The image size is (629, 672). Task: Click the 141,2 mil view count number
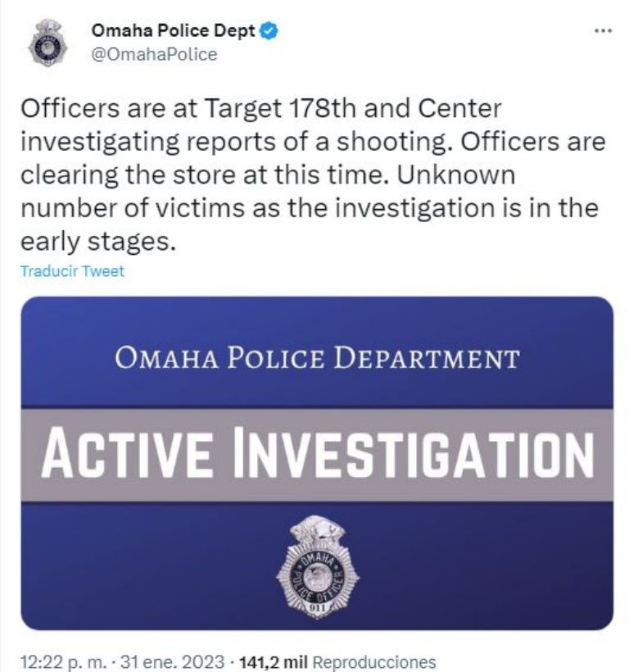274,661
